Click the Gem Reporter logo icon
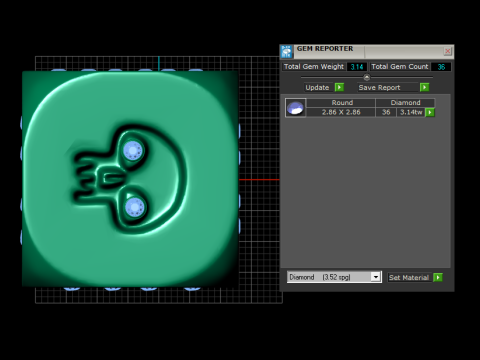Screen dimensions: 480x360 tap(286, 51)
